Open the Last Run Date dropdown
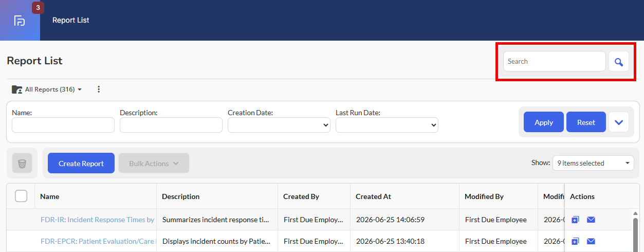This screenshot has width=644, height=252. coord(387,125)
